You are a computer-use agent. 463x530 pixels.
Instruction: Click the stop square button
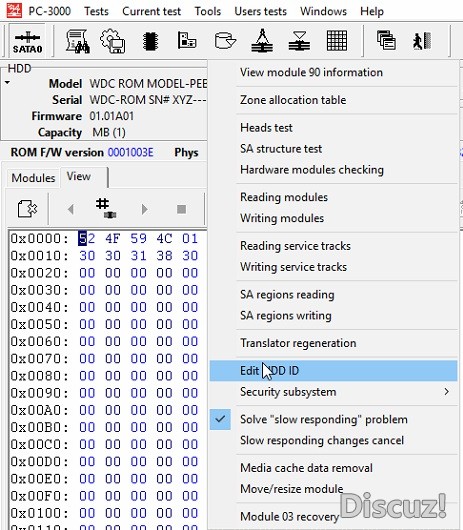pos(181,209)
